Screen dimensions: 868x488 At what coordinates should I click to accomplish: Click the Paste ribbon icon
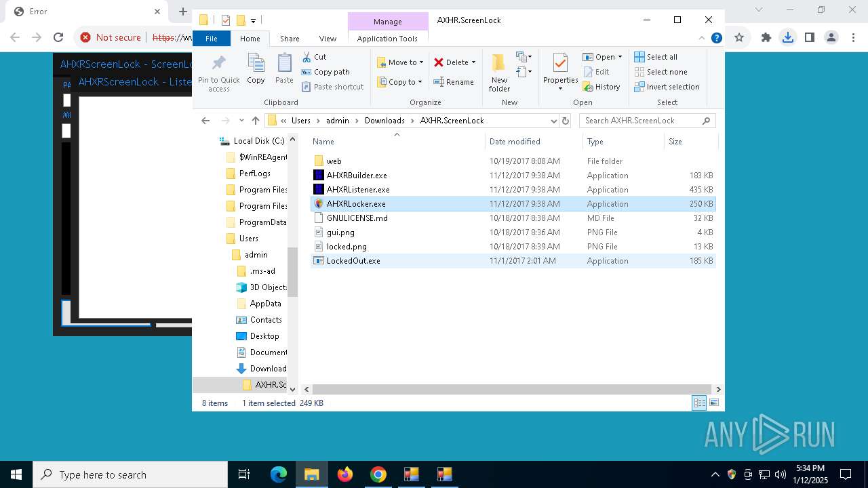pos(284,69)
